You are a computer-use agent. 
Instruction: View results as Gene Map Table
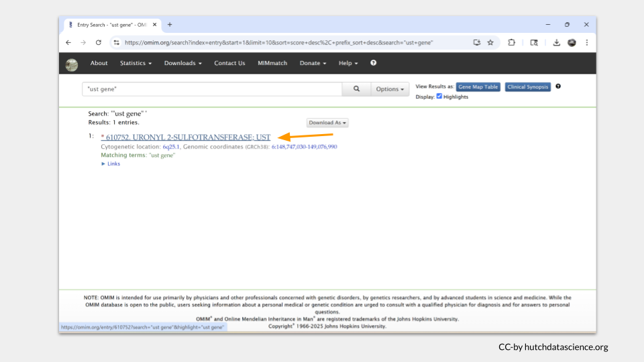(x=478, y=87)
